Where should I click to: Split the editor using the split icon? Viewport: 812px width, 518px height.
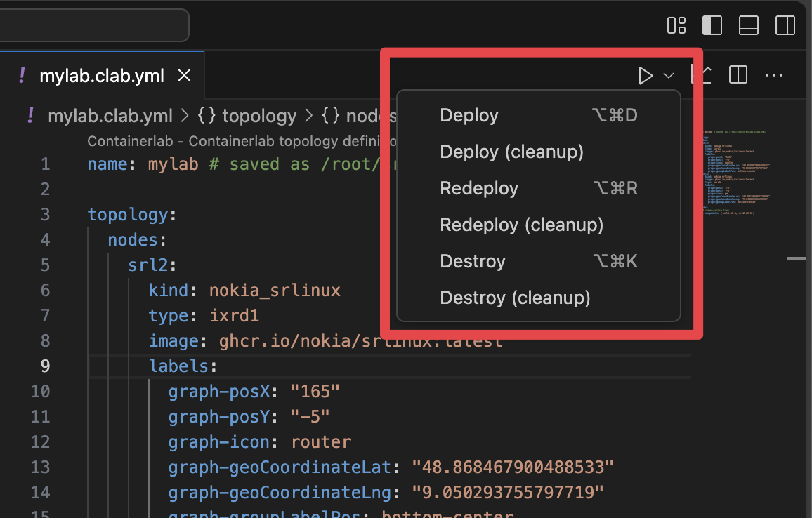(x=738, y=75)
